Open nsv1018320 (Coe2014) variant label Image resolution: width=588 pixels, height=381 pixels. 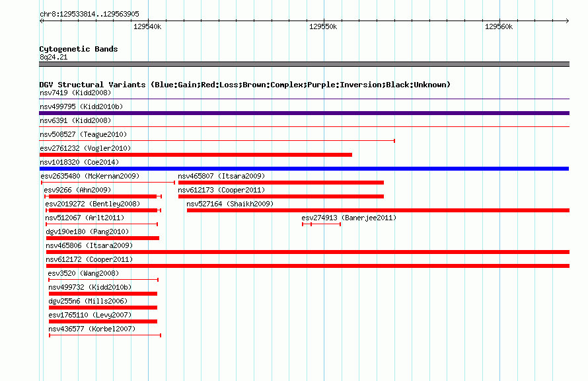[x=79, y=162]
